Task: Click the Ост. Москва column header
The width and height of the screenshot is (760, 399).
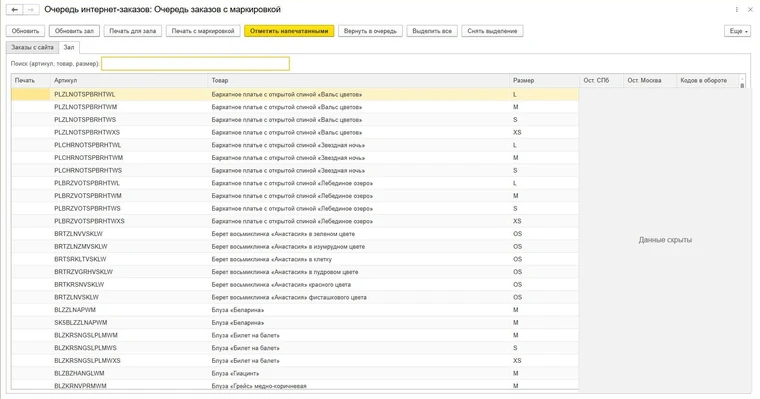Action: 650,80
